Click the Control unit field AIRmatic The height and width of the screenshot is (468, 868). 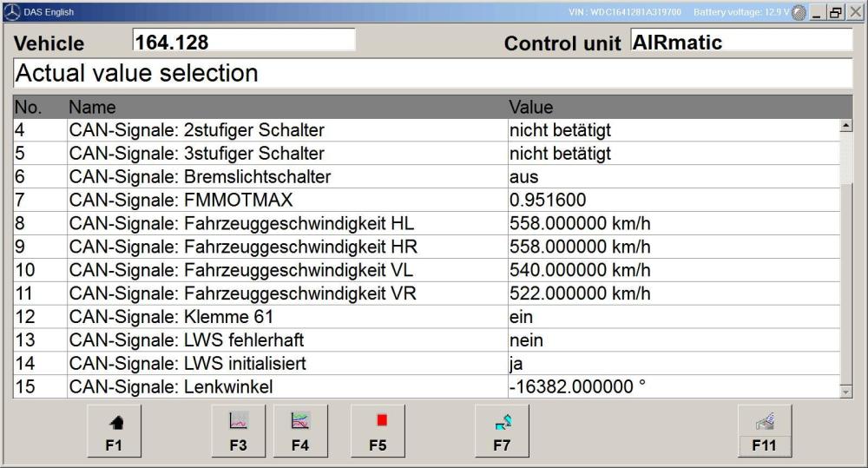point(741,41)
